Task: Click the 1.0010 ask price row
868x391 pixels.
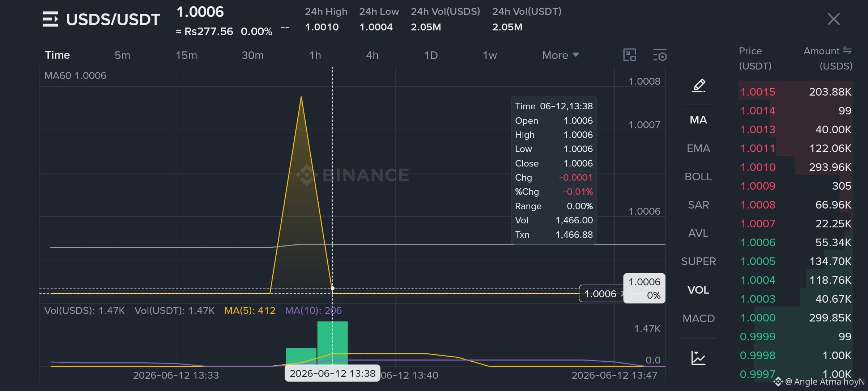Action: coord(796,167)
